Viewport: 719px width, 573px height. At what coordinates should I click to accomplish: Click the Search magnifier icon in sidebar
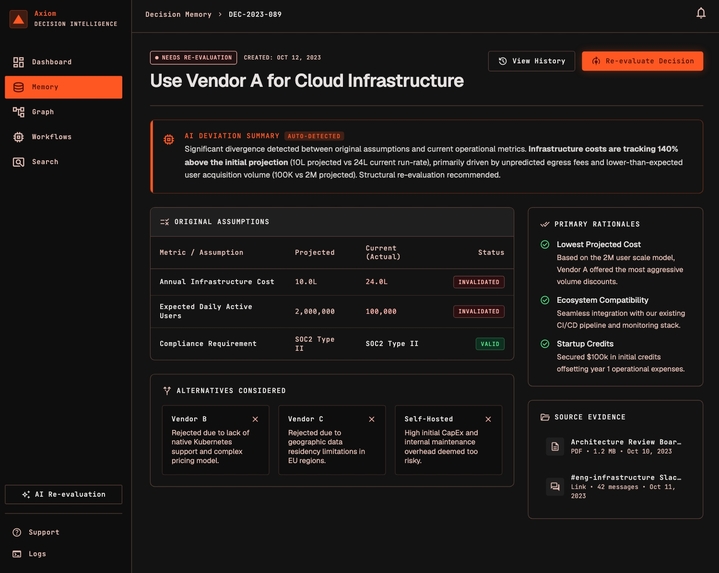[x=18, y=162]
